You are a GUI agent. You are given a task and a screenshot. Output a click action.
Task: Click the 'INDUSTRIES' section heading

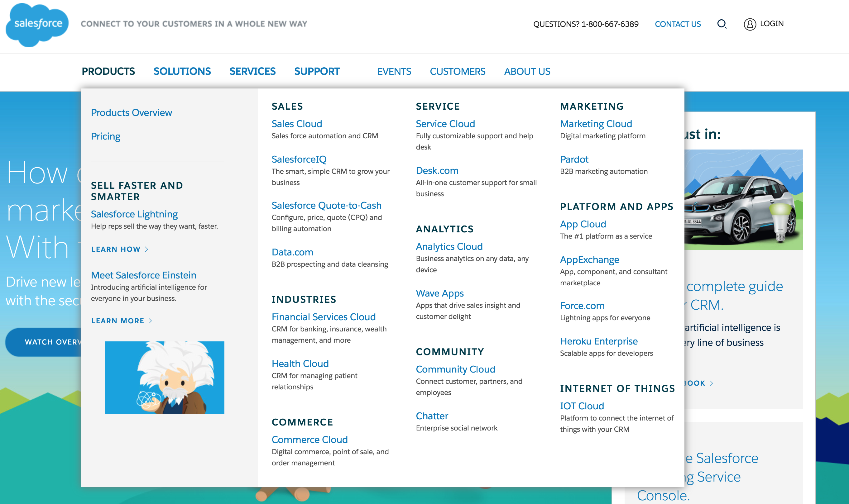304,299
